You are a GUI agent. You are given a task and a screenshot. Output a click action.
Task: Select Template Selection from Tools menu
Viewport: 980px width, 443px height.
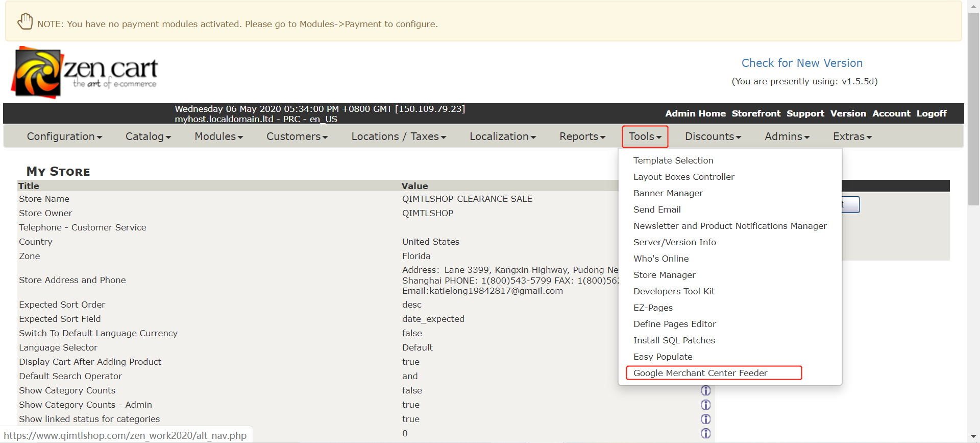[x=673, y=160]
